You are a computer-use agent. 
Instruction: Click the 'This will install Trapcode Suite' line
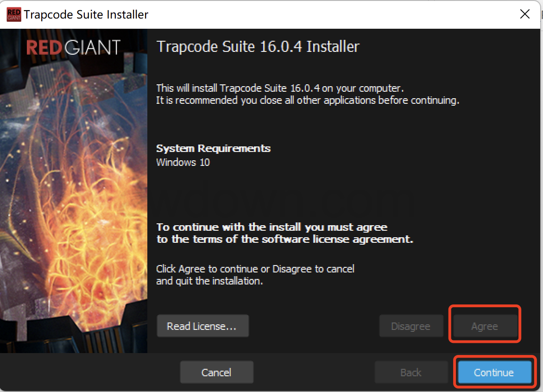pyautogui.click(x=280, y=88)
